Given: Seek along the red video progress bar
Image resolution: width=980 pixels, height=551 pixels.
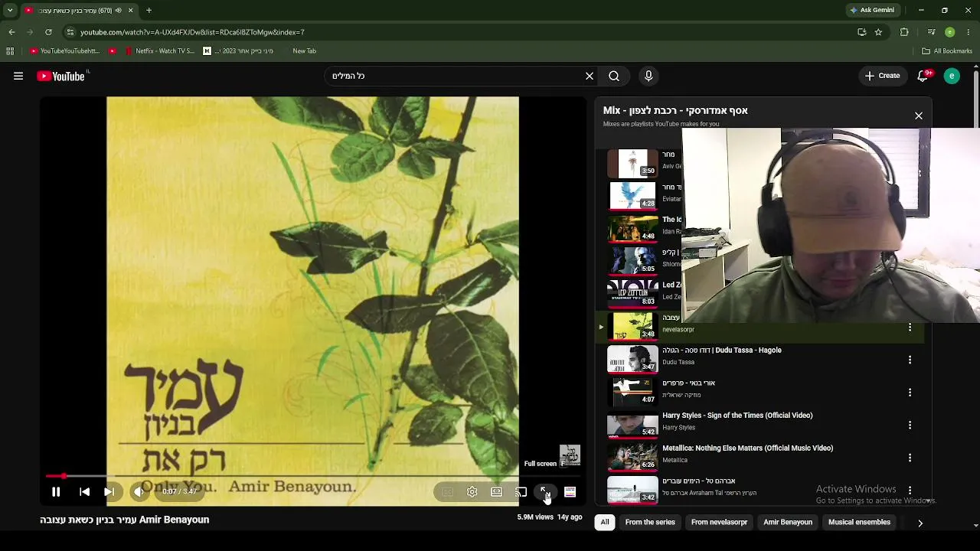Looking at the screenshot, I should coord(312,476).
